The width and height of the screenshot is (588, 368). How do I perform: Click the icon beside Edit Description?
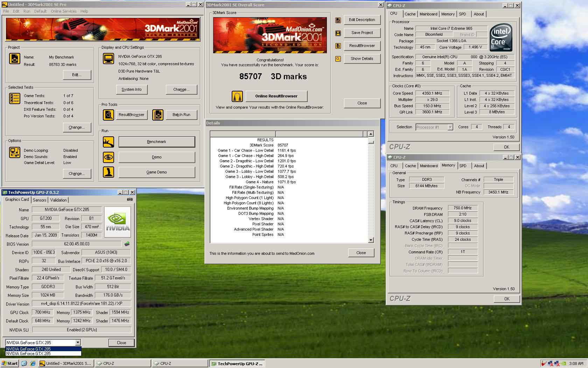tap(338, 20)
